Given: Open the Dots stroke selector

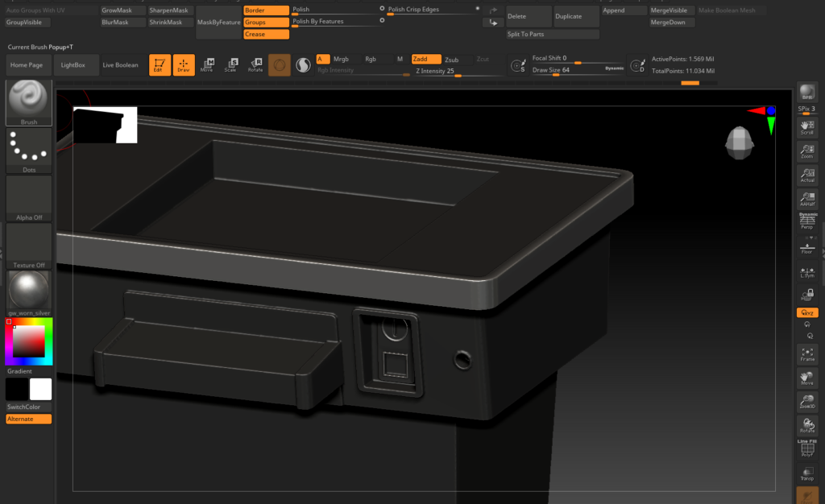Looking at the screenshot, I should coord(28,151).
